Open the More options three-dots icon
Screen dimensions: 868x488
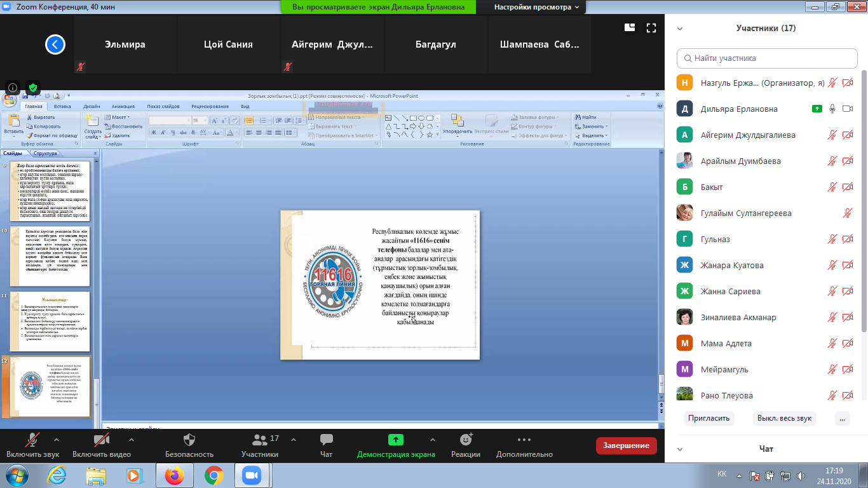(x=524, y=440)
